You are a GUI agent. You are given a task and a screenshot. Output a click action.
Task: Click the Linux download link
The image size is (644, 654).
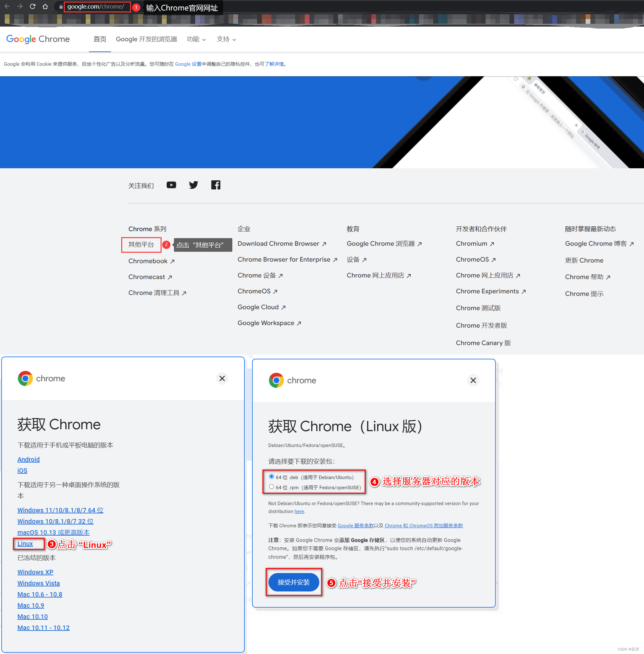pos(25,544)
